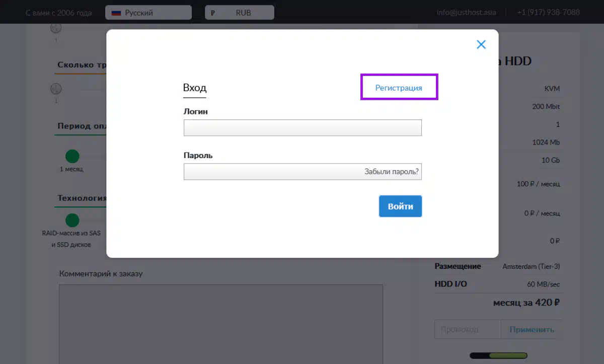This screenshot has height=364, width=604.
Task: Click the 1024 Mb memory value
Action: tap(546, 142)
